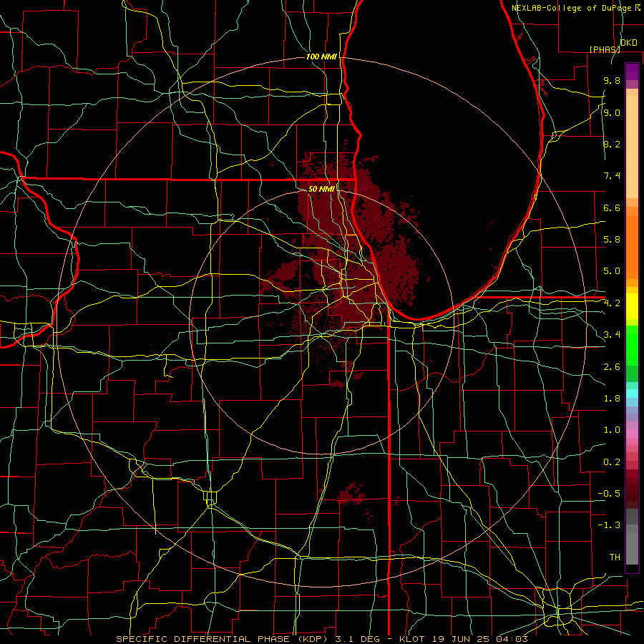Click the Specific Differential Phase caption text
Viewport: 644px width, 644px height.
tap(321, 639)
